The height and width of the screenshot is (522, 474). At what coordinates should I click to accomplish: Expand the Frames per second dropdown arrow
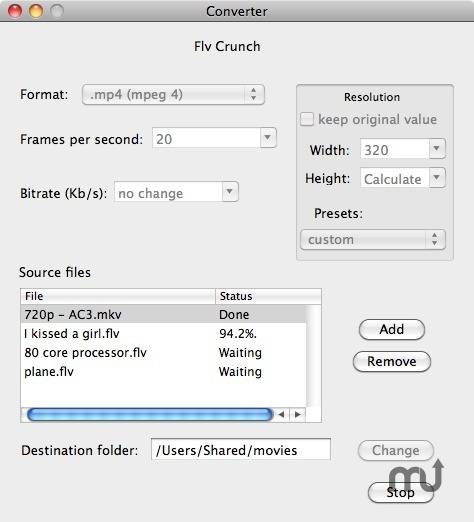268,138
